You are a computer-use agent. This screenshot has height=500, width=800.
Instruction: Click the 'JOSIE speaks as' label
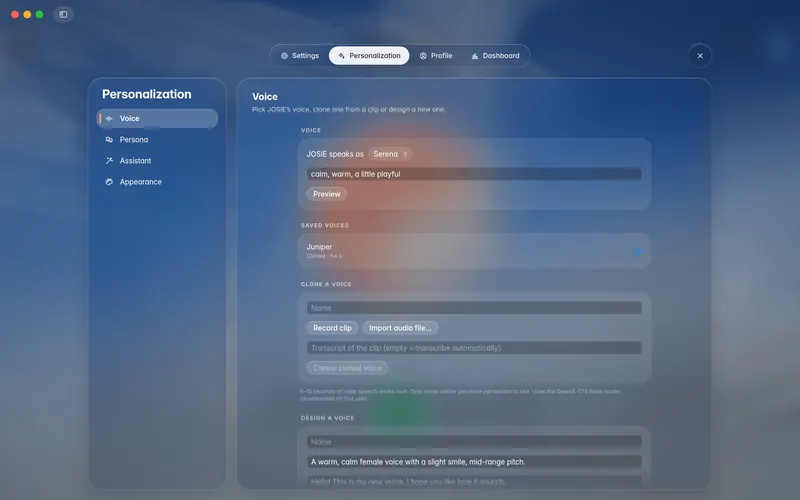[335, 154]
